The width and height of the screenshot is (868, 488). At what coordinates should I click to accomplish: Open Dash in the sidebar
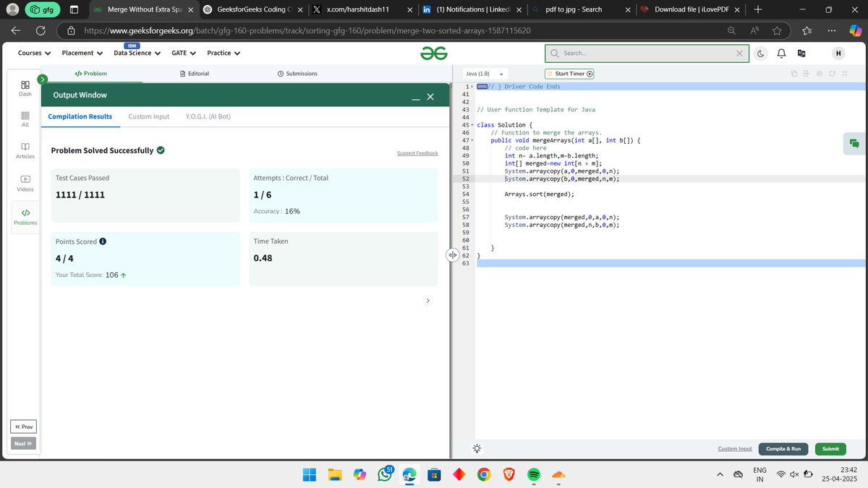(x=25, y=88)
